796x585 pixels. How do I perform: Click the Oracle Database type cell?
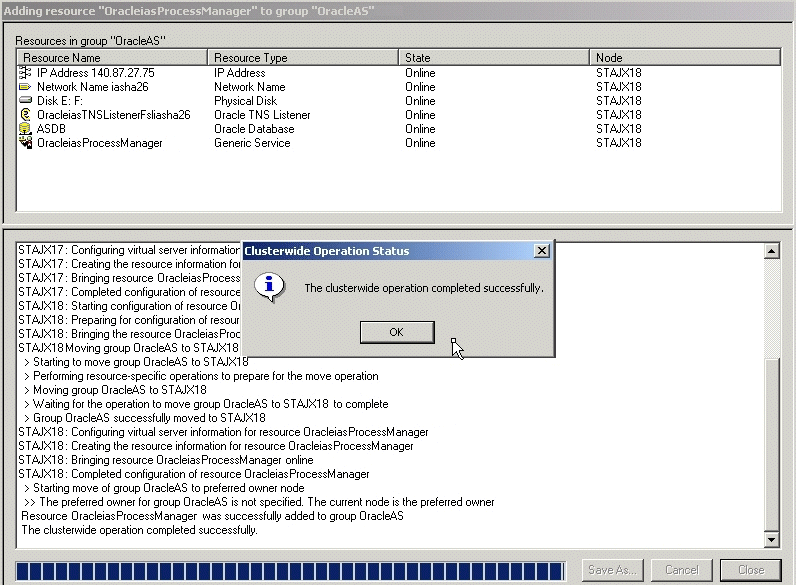click(254, 129)
